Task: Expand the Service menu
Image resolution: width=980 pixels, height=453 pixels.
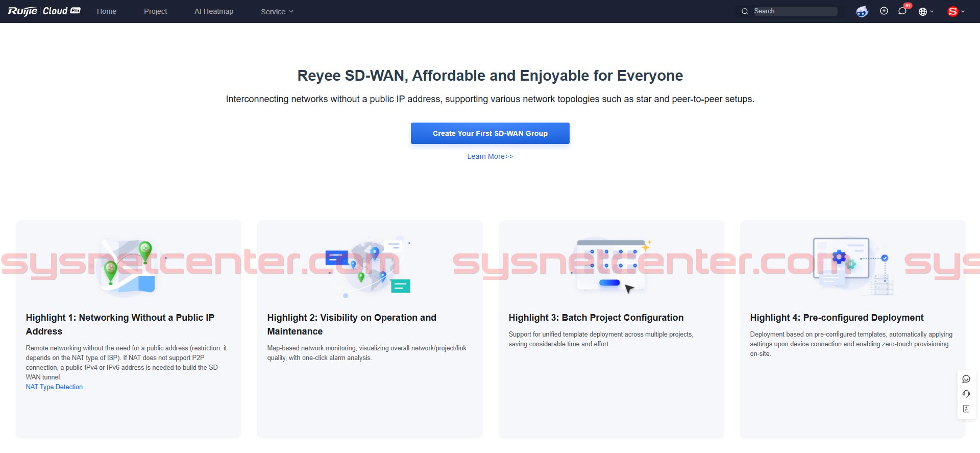Action: coord(277,11)
